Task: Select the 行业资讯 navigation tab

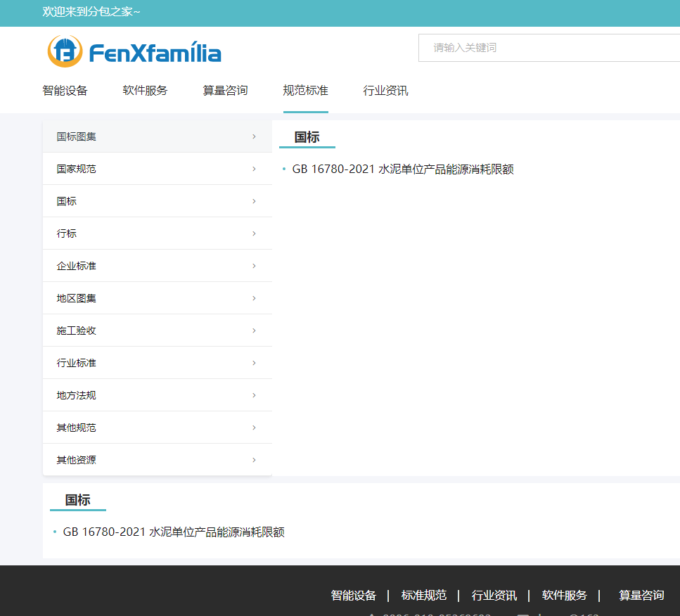Action: tap(385, 91)
